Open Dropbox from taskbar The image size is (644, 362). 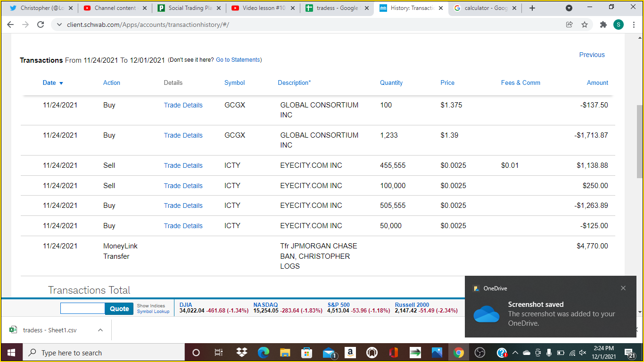click(241, 353)
